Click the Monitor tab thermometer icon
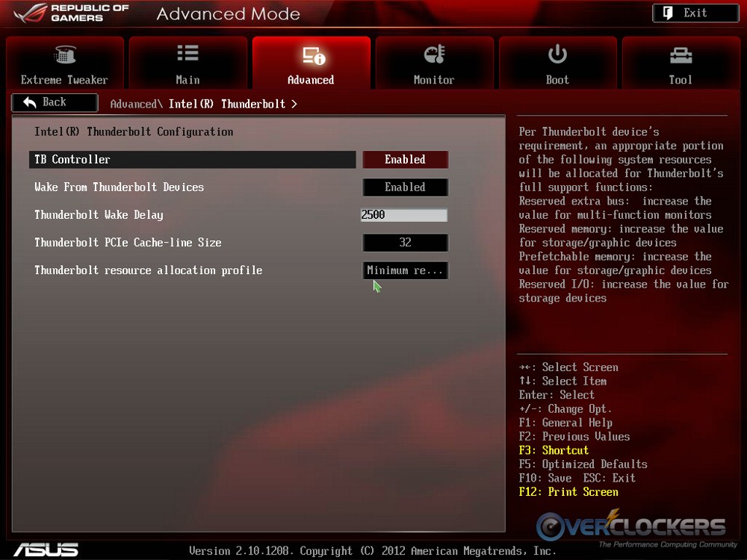The image size is (747, 560). click(434, 55)
